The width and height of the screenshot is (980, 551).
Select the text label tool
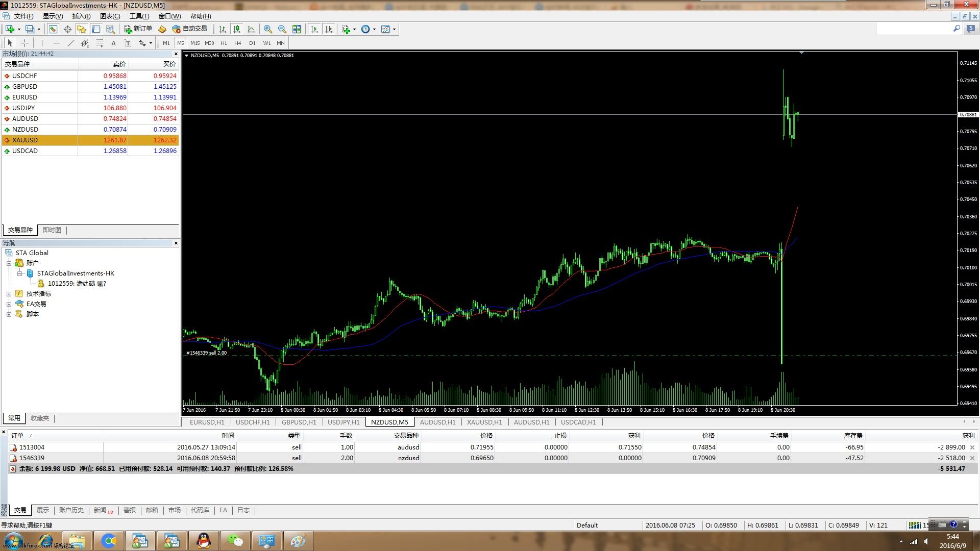tap(128, 43)
